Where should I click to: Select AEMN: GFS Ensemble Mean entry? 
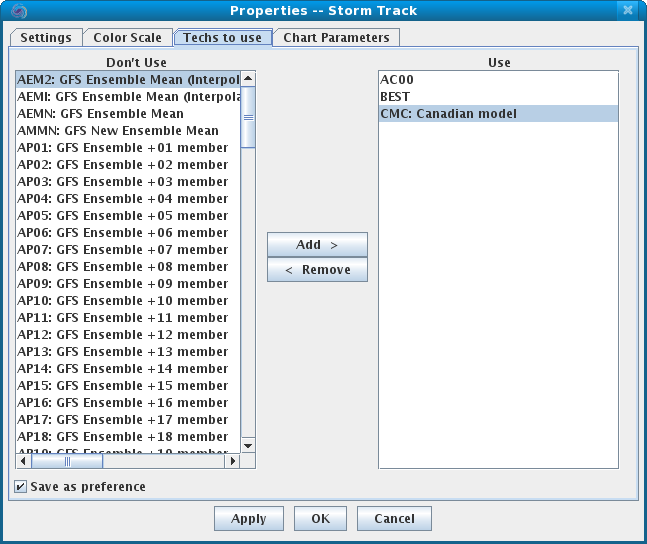click(x=101, y=114)
